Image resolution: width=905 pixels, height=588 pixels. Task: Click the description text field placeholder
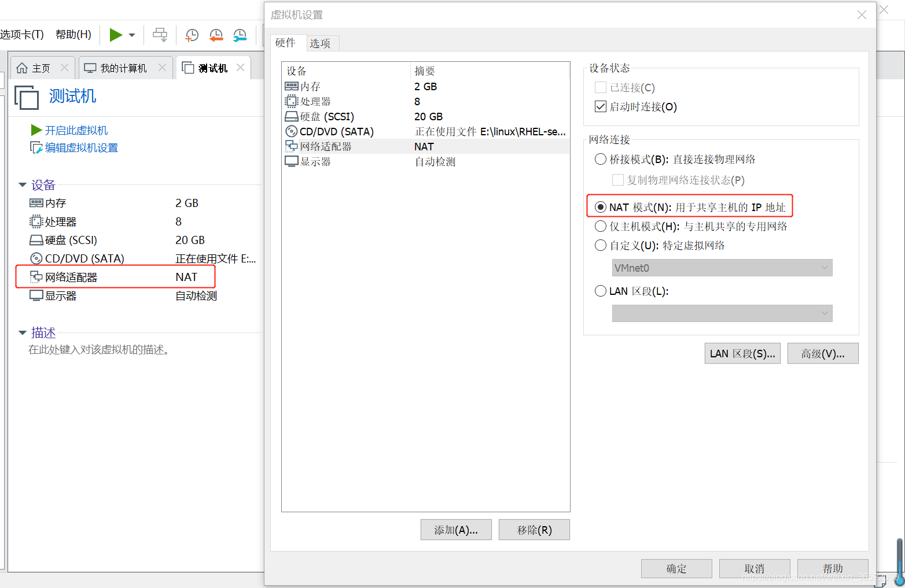coord(99,350)
